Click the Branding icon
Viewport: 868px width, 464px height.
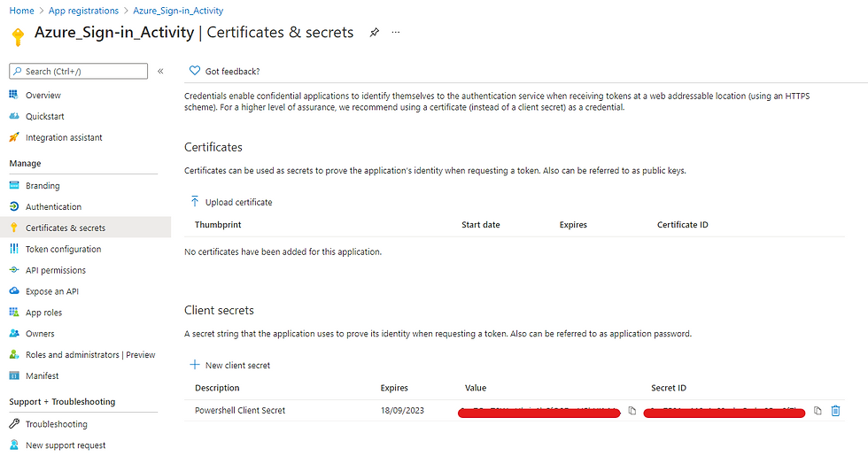pyautogui.click(x=14, y=185)
